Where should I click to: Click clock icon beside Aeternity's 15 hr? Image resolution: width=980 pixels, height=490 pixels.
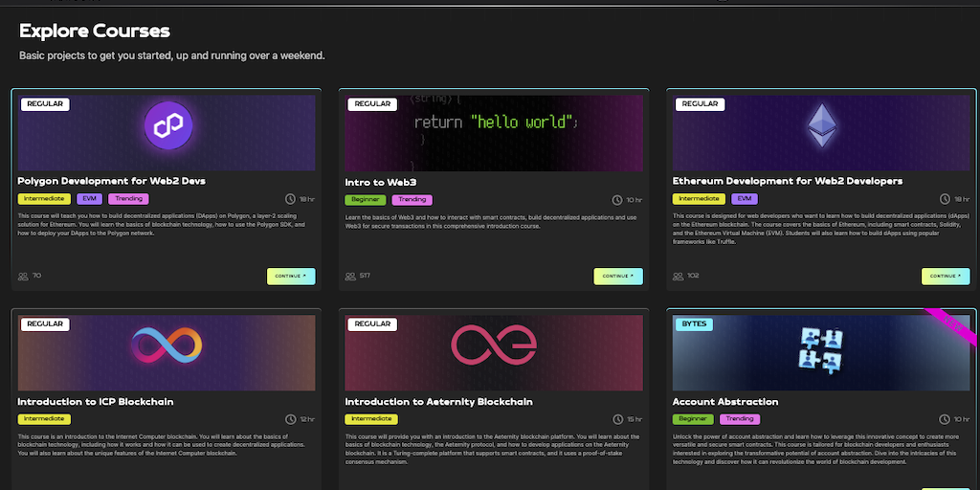click(617, 419)
